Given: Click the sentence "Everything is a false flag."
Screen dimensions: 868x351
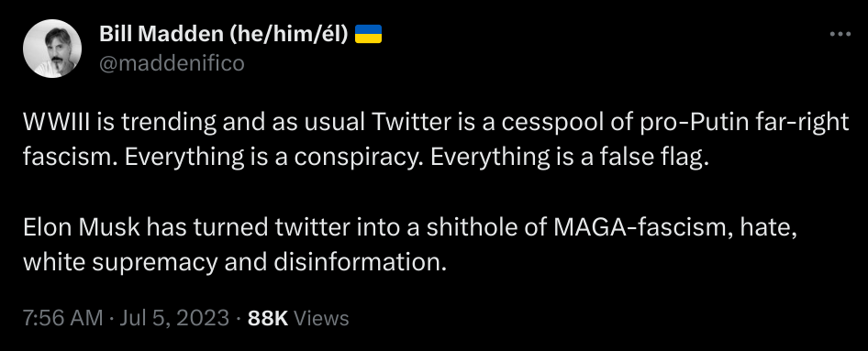Looking at the screenshot, I should 570,159.
